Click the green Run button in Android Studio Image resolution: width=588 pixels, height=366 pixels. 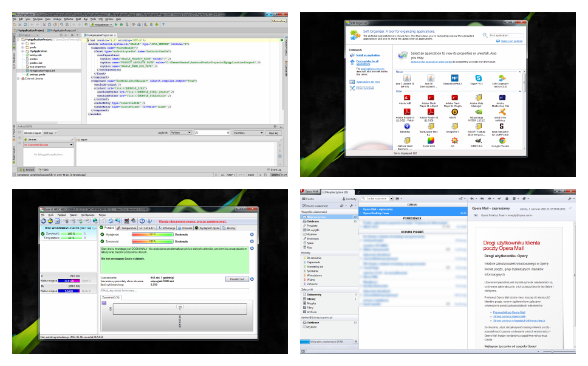coord(116,24)
